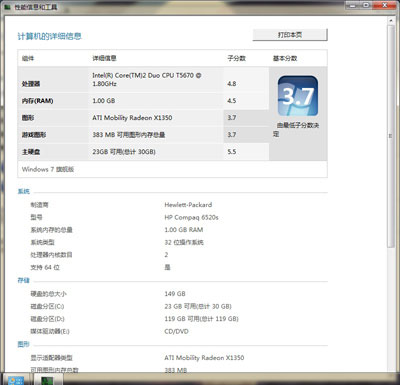Click the 4.8 processor subscore
Viewport: 400px width, 385px height.
tap(232, 84)
